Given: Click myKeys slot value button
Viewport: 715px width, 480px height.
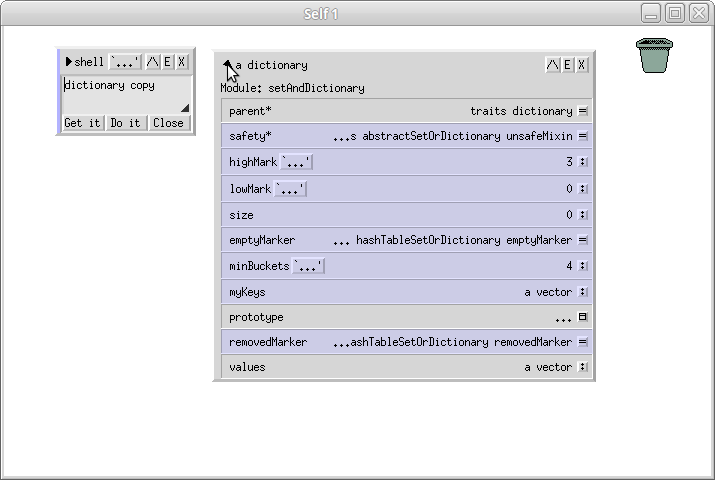Looking at the screenshot, I should point(583,292).
